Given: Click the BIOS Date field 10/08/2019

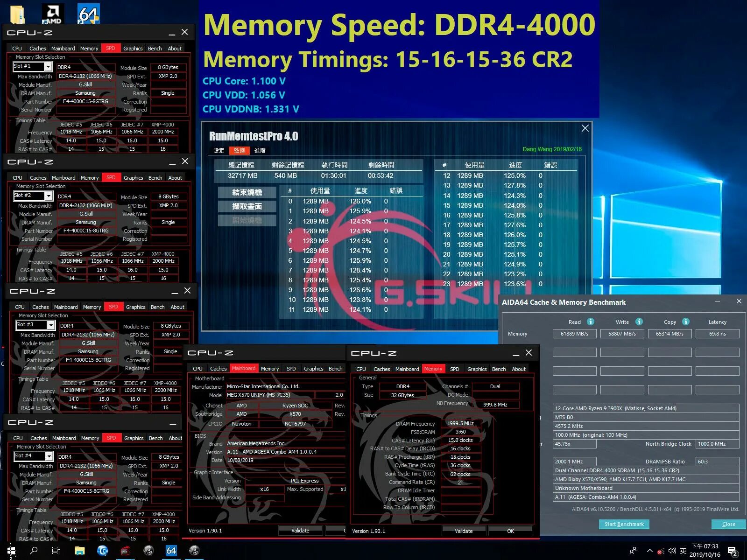Looking at the screenshot, I should click(x=285, y=460).
